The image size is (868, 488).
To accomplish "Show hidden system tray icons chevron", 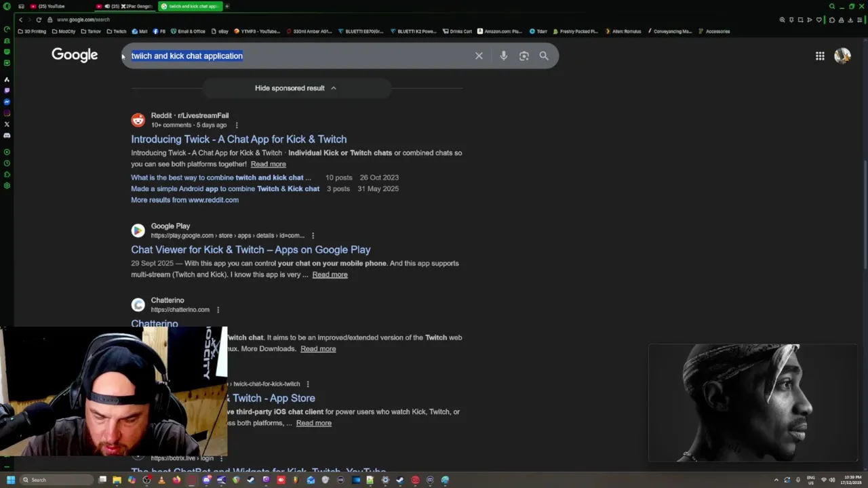I will click(x=776, y=480).
